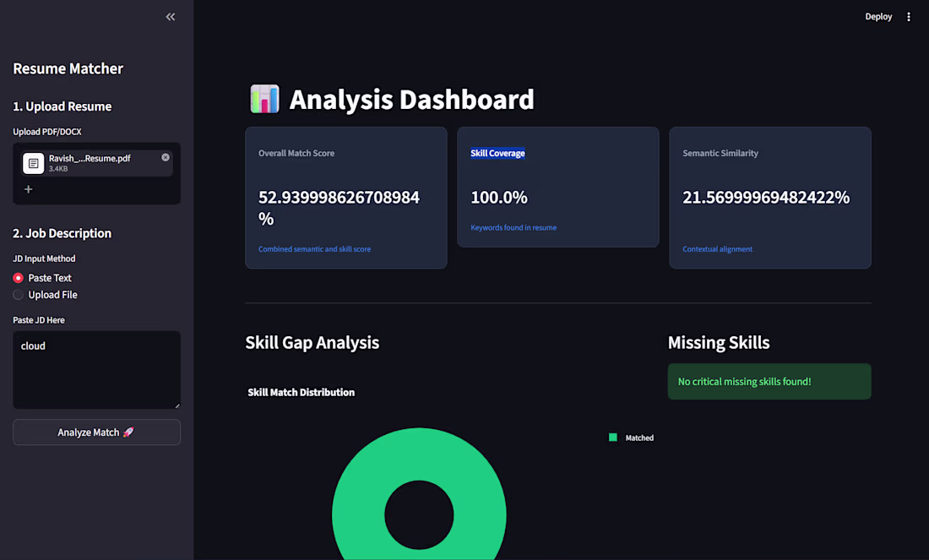
Task: Click the 21.56999969482422% similarity value
Action: click(x=766, y=198)
